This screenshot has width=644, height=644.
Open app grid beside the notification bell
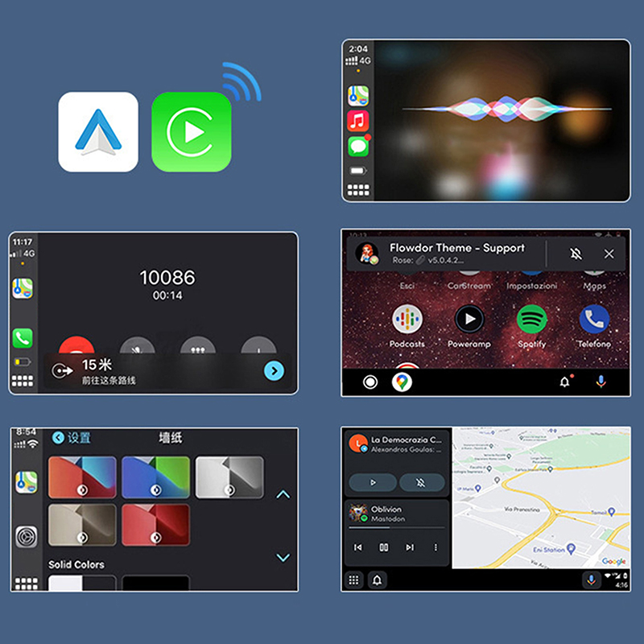tap(353, 580)
